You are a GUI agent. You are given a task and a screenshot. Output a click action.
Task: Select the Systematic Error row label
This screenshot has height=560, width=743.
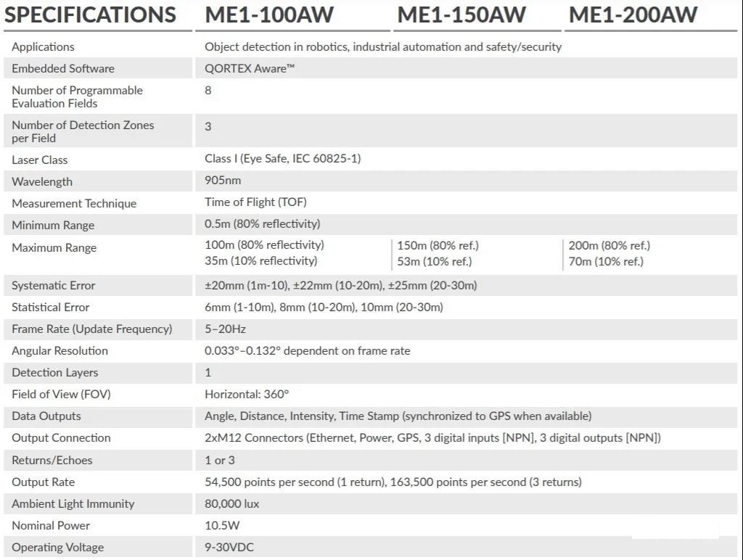(x=54, y=286)
